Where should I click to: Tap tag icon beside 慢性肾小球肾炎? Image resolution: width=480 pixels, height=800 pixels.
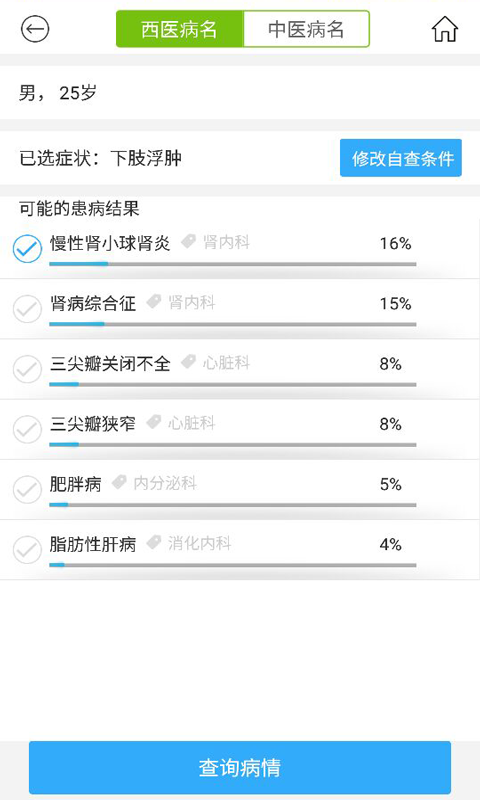189,241
